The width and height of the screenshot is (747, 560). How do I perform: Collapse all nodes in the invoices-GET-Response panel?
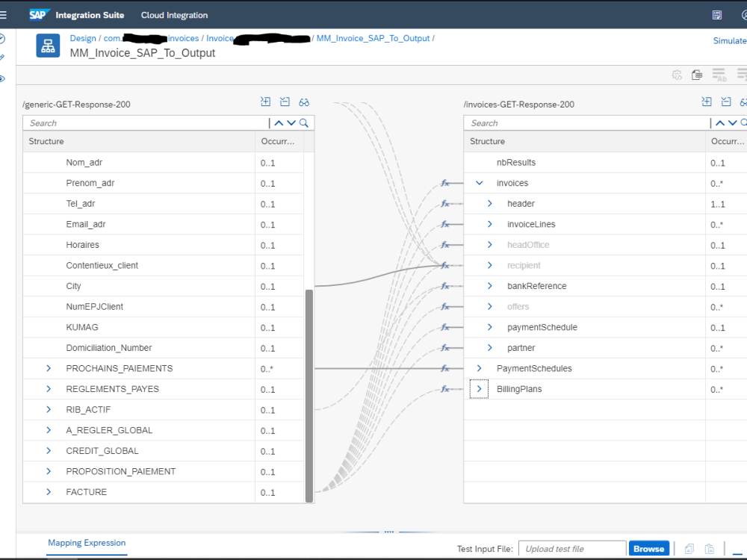point(726,102)
